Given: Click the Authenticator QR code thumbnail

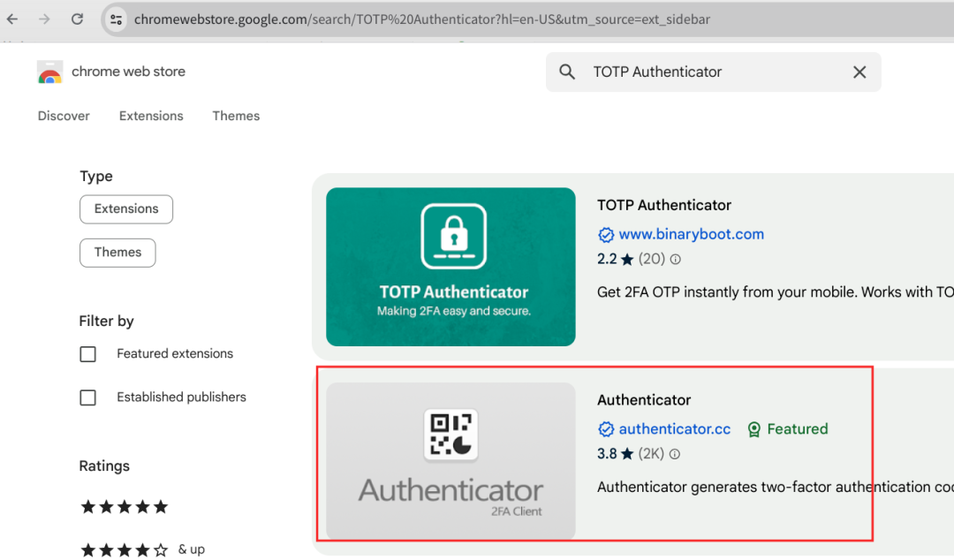Looking at the screenshot, I should (x=450, y=461).
